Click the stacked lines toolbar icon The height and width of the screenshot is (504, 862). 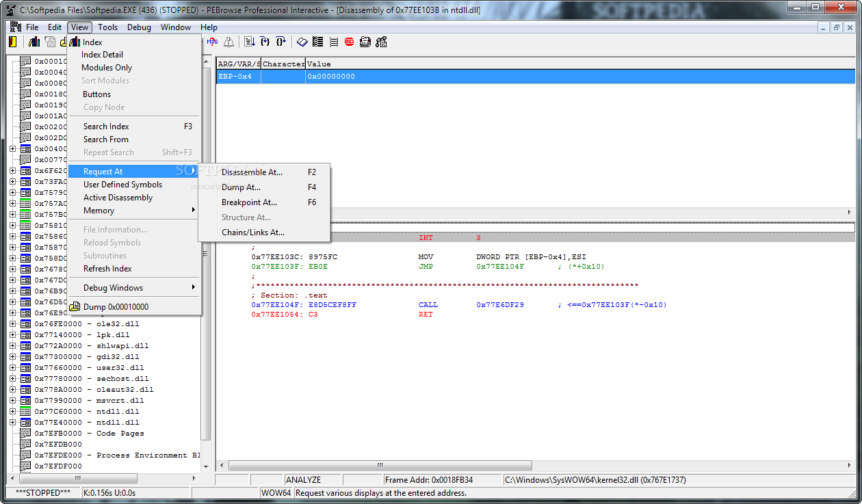pyautogui.click(x=334, y=42)
